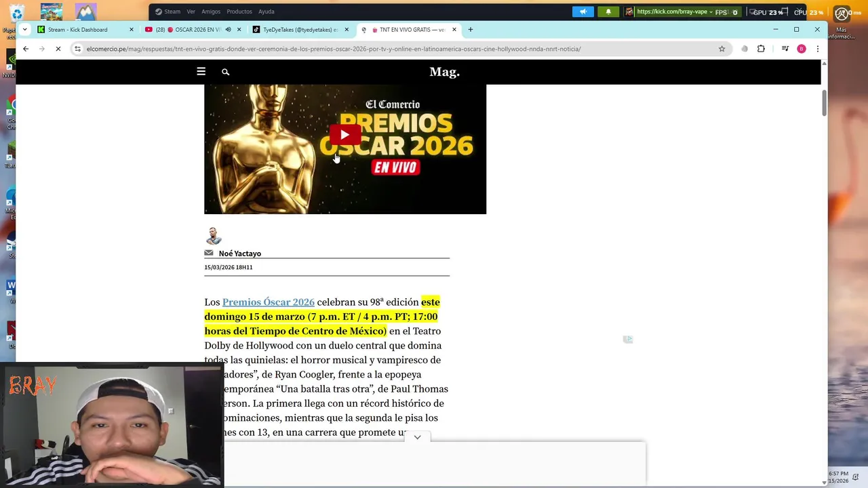Open a new browser tab
868x488 pixels.
(x=471, y=30)
